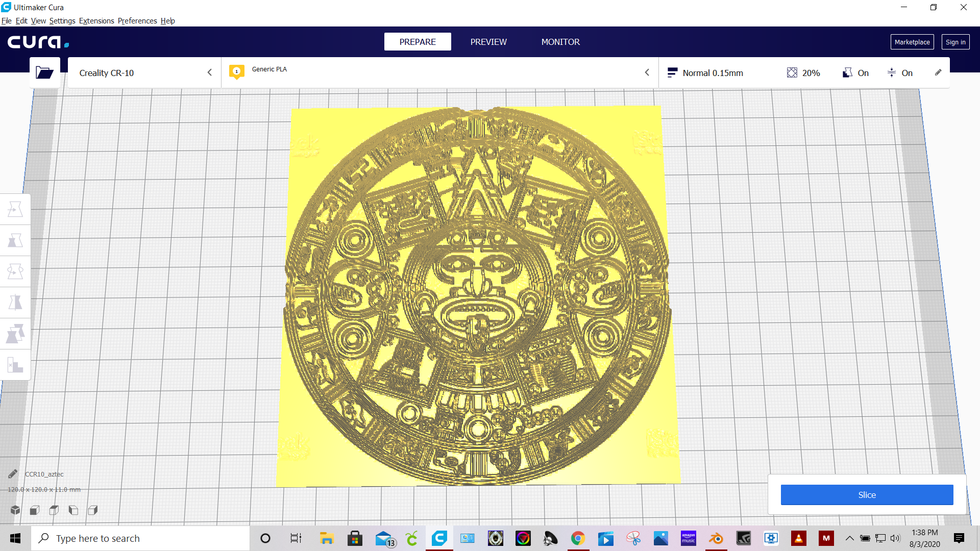Open Task View from the taskbar
The width and height of the screenshot is (980, 551).
point(296,538)
